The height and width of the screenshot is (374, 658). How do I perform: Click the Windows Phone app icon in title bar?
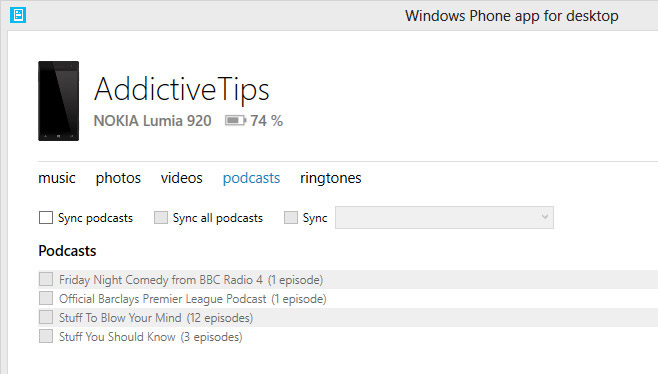(18, 15)
